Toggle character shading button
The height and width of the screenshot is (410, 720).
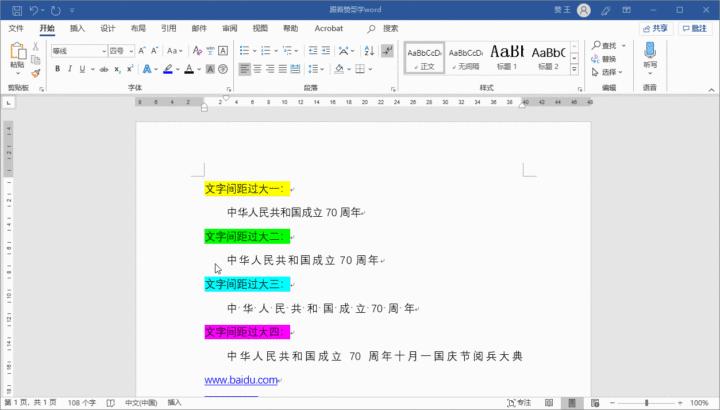coord(210,69)
